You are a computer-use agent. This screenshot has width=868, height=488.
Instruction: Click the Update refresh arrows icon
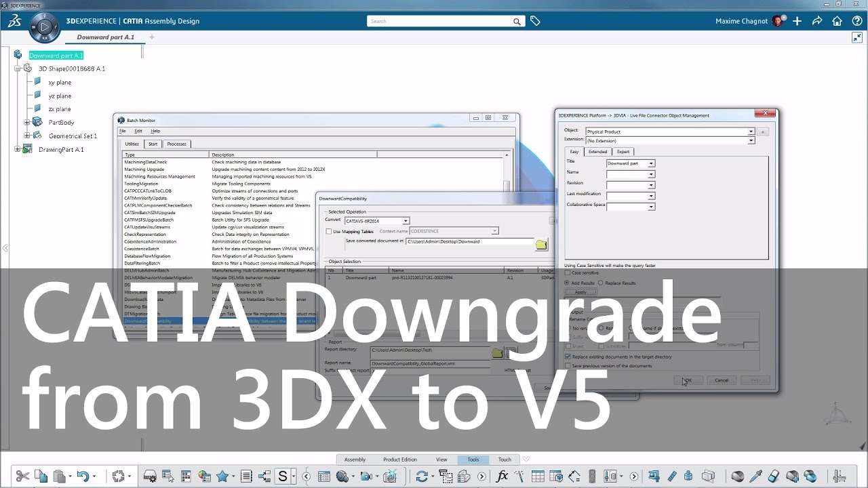pyautogui.click(x=422, y=476)
